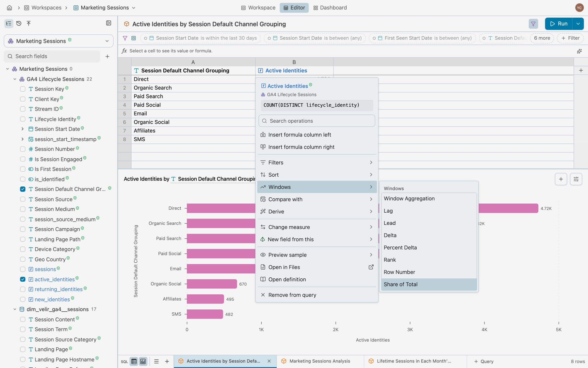
Task: Uncheck the active_identities measure
Action: [23, 279]
